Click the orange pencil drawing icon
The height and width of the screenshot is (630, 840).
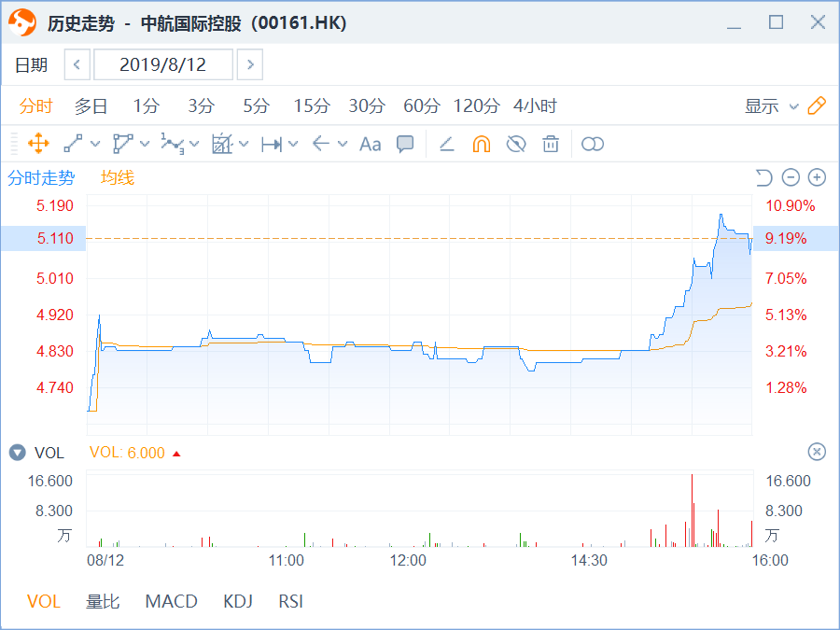817,105
